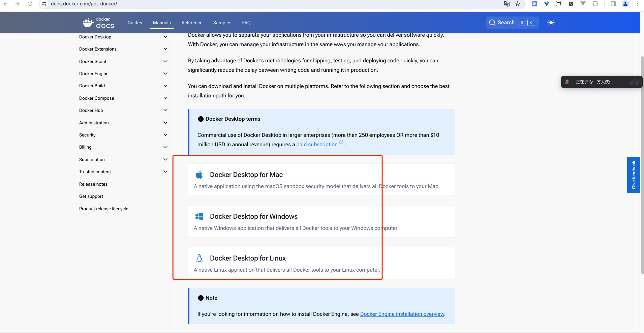Click the blue V extension icon

point(547,4)
